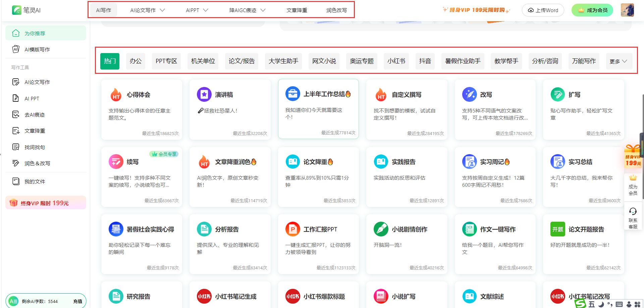The image size is (644, 308).
Task: Click the 小红书笔记生成 red icon
Action: coord(204,297)
